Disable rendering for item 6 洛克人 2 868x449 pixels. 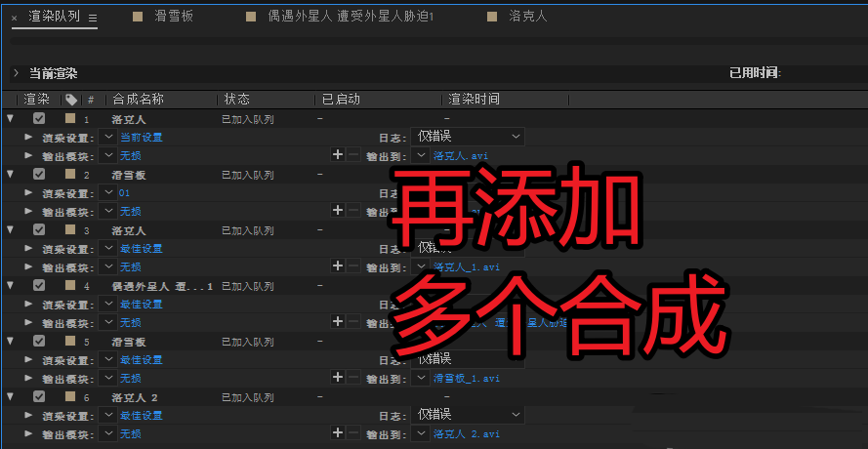pyautogui.click(x=39, y=397)
